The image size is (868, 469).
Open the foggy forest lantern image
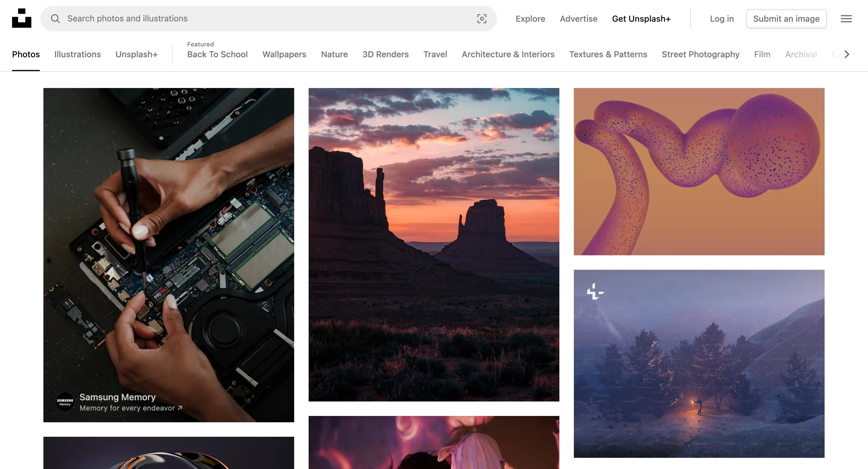click(699, 364)
